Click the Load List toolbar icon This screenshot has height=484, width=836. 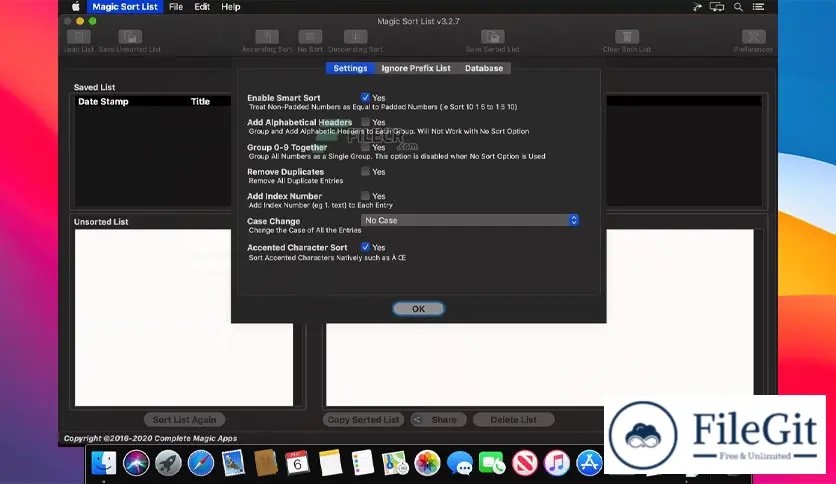[x=79, y=37]
